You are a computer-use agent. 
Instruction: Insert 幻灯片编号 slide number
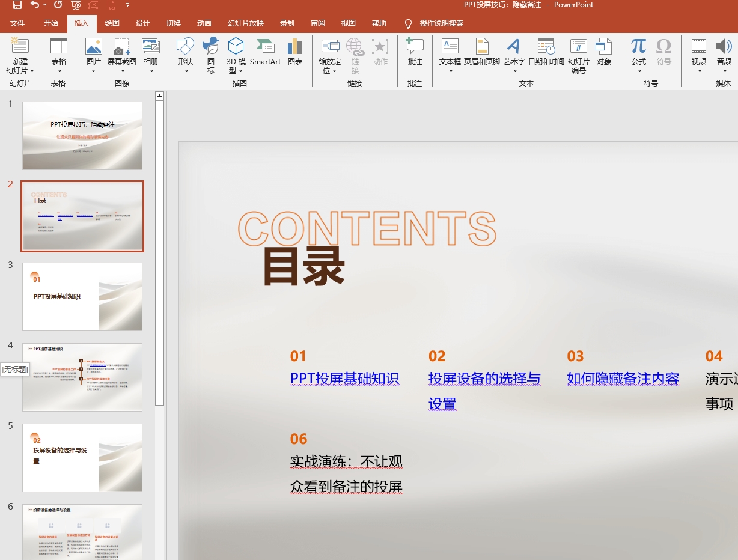click(579, 55)
